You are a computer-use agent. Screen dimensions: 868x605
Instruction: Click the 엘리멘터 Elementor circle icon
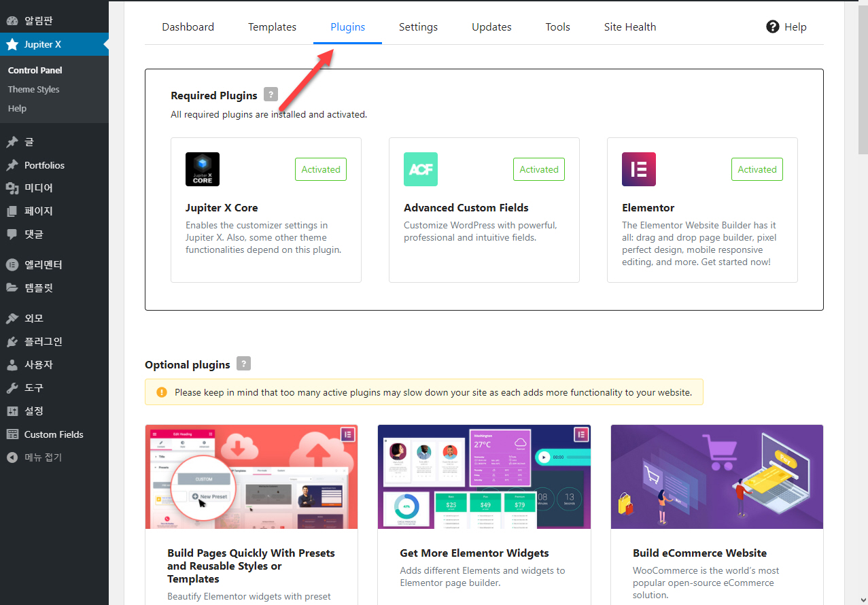(x=12, y=265)
